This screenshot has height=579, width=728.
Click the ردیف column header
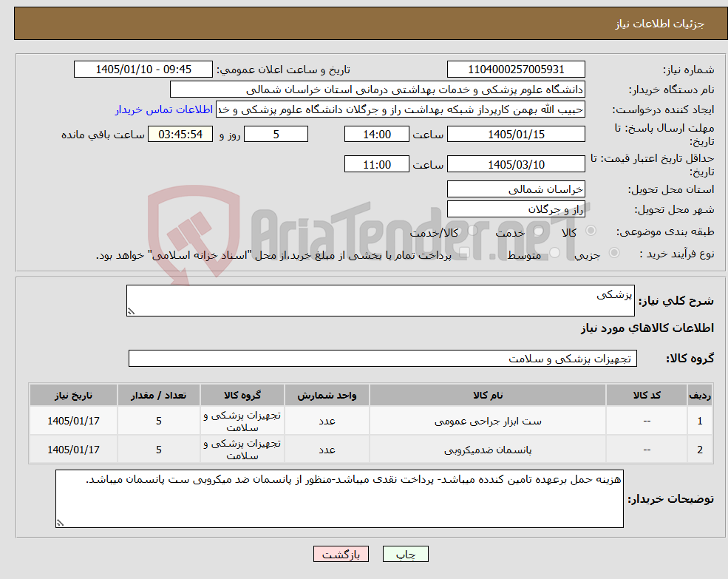(x=700, y=395)
